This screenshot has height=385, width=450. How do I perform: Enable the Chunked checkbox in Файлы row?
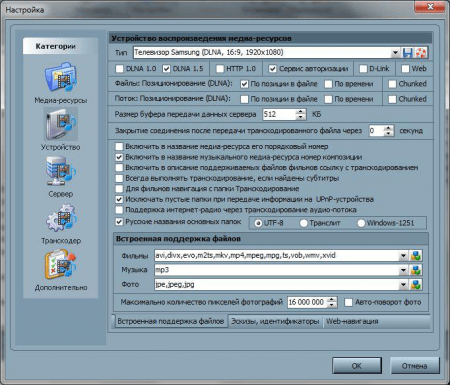(x=392, y=84)
